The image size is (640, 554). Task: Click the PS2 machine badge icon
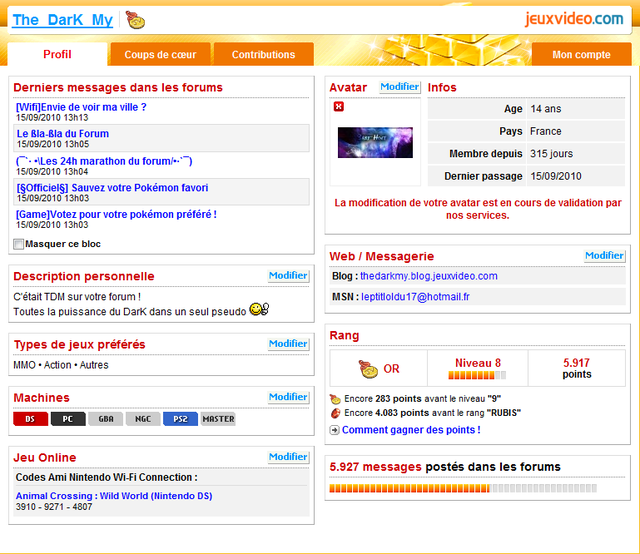(180, 419)
